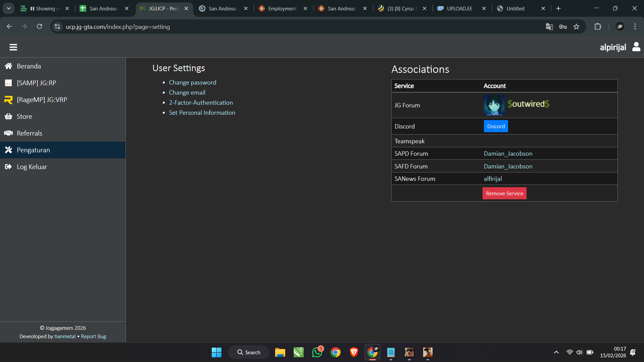The width and height of the screenshot is (644, 362).
Task: Switch to the UPLOAD.EE tab
Action: [459, 9]
